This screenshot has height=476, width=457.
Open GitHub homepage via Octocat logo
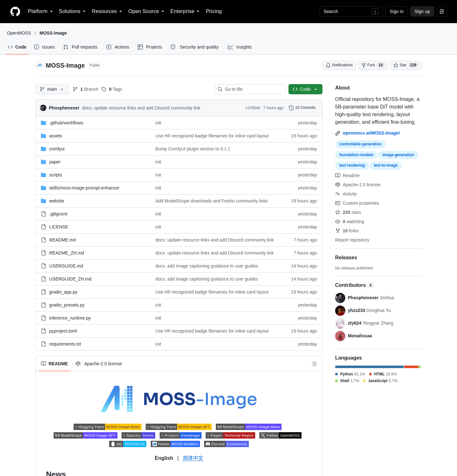click(x=15, y=11)
